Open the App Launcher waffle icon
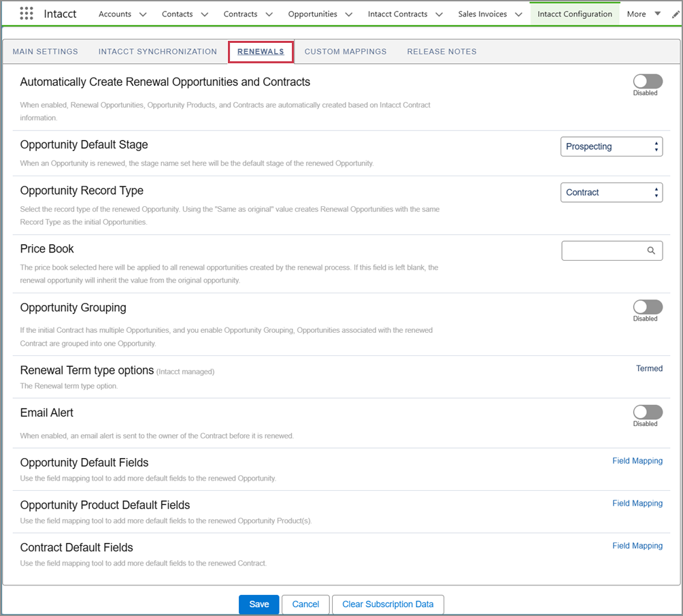 [26, 13]
